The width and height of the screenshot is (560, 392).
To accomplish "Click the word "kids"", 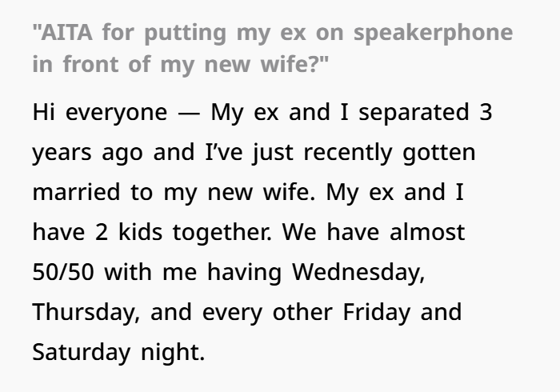I will click(140, 232).
